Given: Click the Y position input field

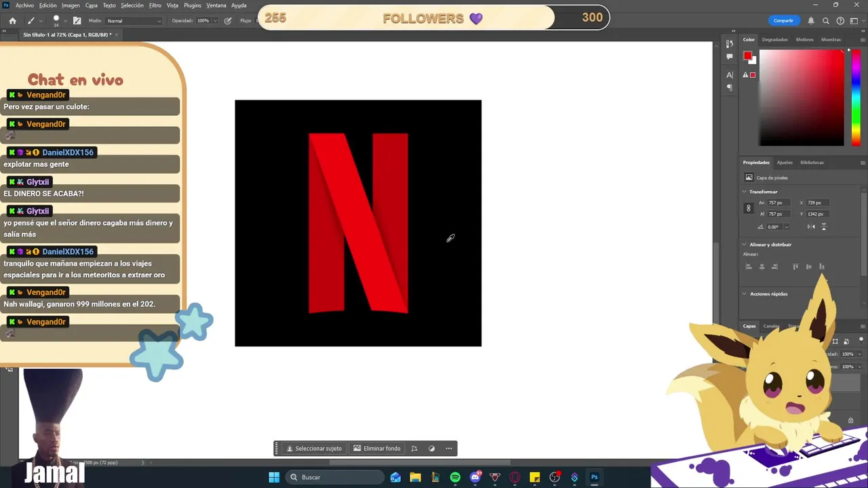Looking at the screenshot, I should click(818, 214).
